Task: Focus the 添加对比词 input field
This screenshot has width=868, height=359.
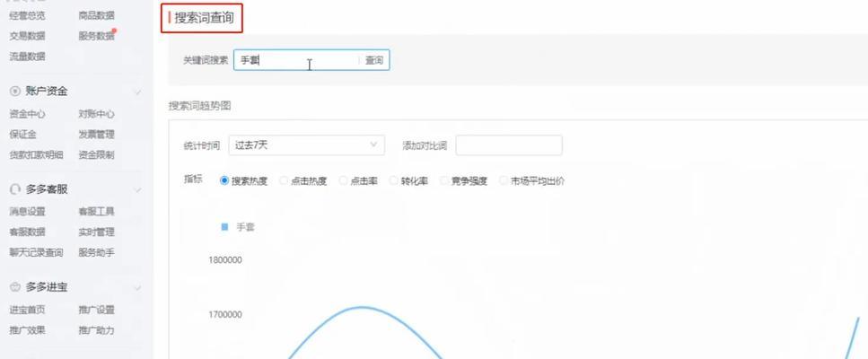Action: [x=509, y=144]
